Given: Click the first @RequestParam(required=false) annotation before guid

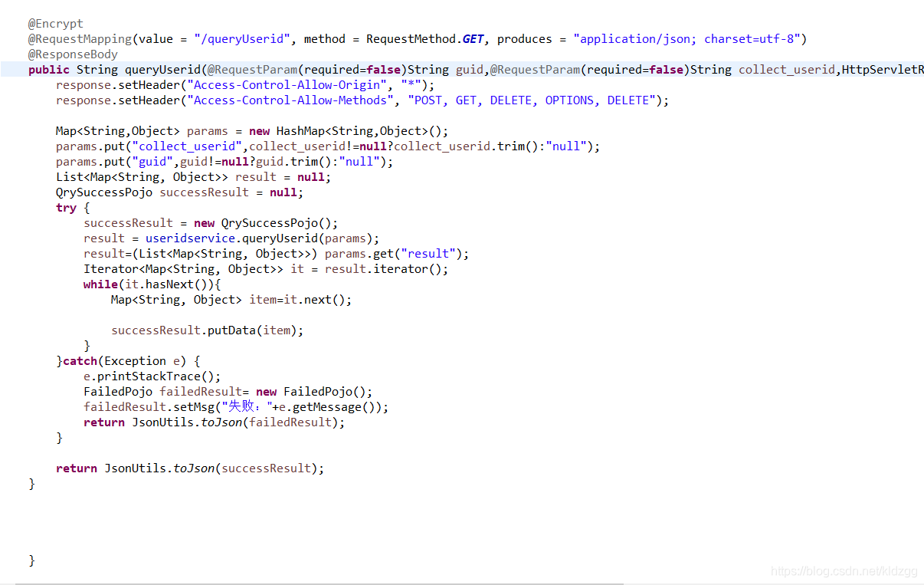Looking at the screenshot, I should click(x=307, y=70).
